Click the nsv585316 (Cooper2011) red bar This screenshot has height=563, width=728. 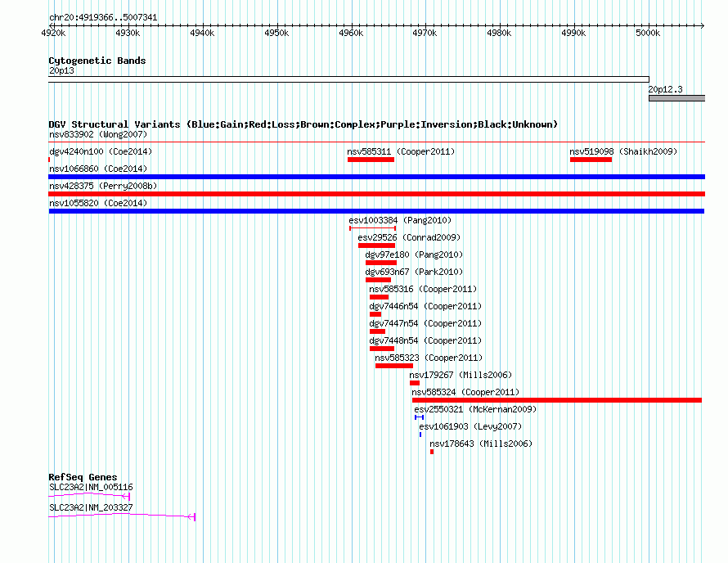(x=379, y=297)
